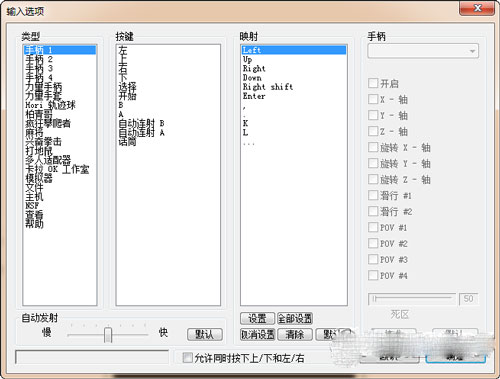Tick the POV #3 checkbox
This screenshot has width=500, height=379.
tap(373, 259)
